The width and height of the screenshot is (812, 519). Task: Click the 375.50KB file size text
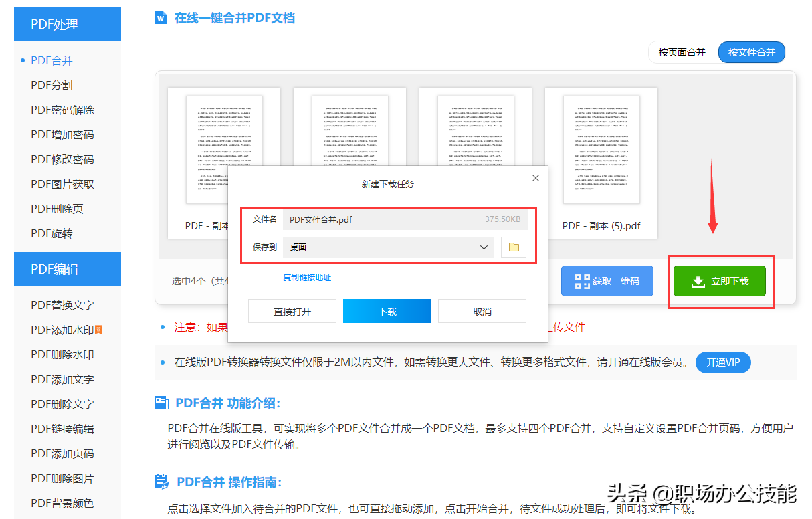(x=503, y=219)
